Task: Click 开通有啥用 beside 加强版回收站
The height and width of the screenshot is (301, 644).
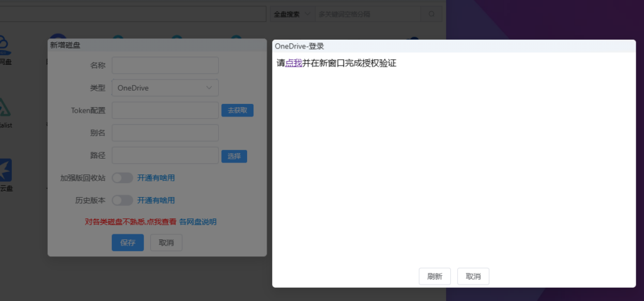Action: (x=156, y=178)
